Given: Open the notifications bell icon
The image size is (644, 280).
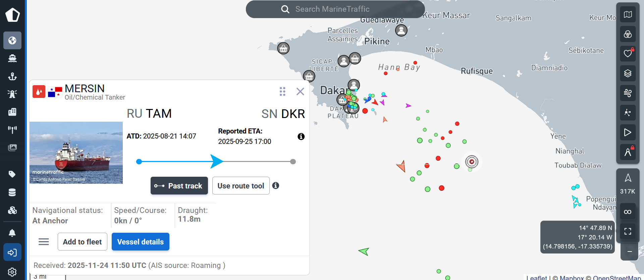Looking at the screenshot, I should point(12,233).
